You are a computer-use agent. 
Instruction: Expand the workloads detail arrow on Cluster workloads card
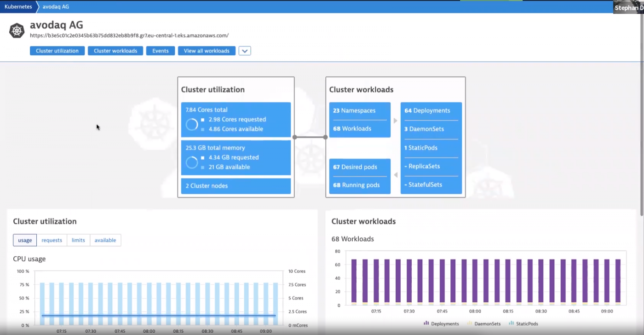pyautogui.click(x=395, y=121)
